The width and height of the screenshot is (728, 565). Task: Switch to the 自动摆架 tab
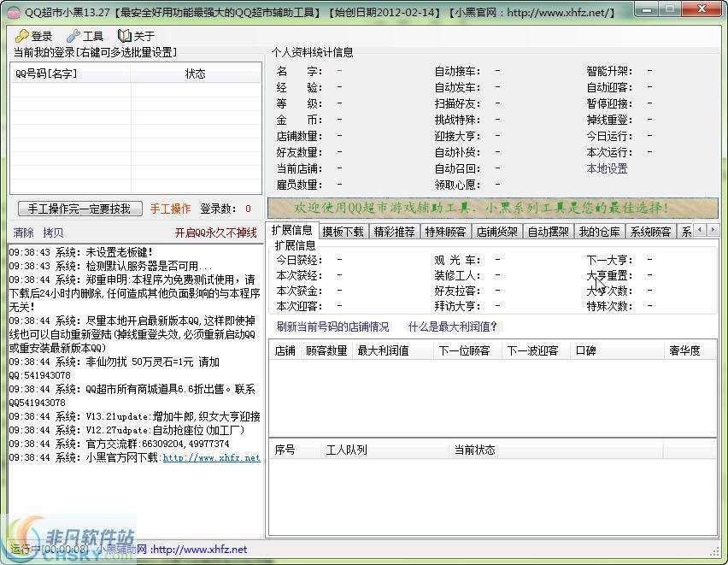click(x=549, y=232)
